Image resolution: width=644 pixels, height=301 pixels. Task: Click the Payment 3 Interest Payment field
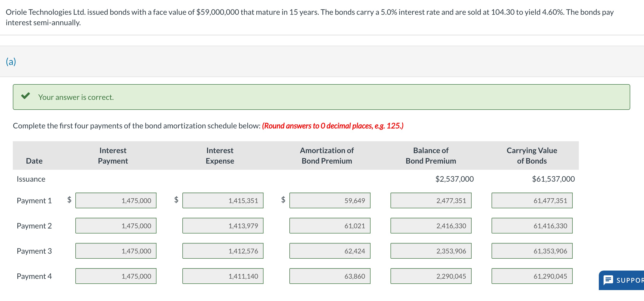tap(116, 251)
